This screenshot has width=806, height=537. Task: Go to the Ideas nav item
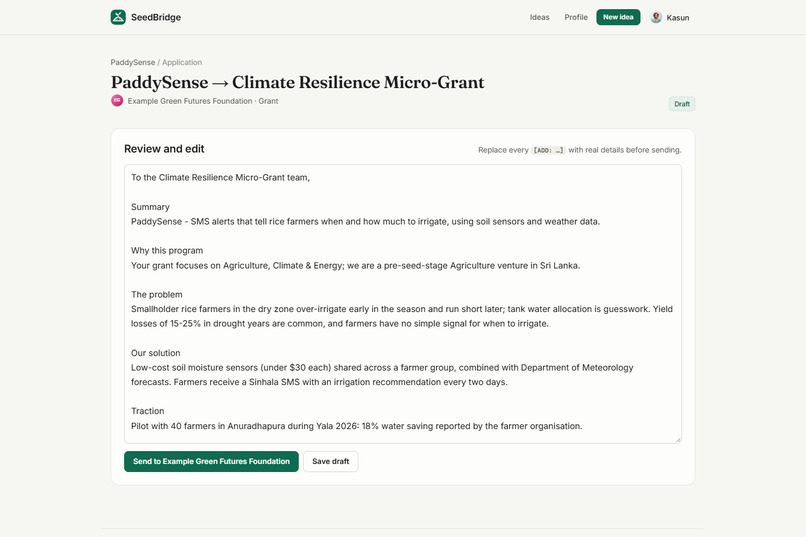(x=539, y=17)
